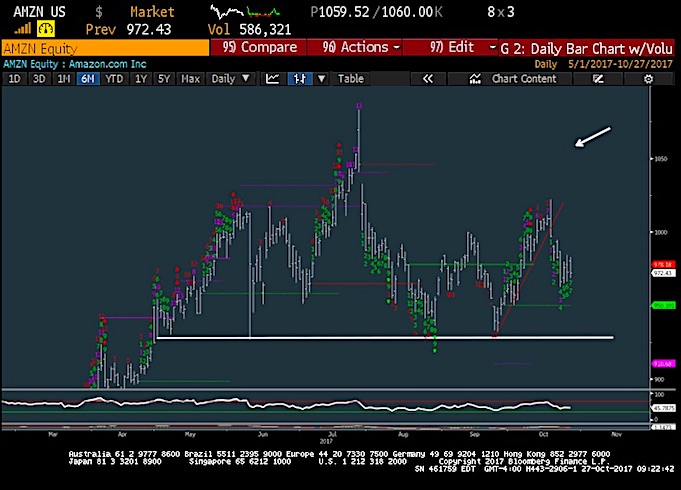
Task: Click the 1000 price axis label
Action: pyautogui.click(x=661, y=232)
